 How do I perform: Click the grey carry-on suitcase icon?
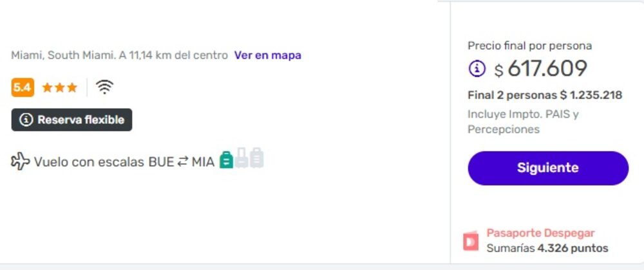241,157
